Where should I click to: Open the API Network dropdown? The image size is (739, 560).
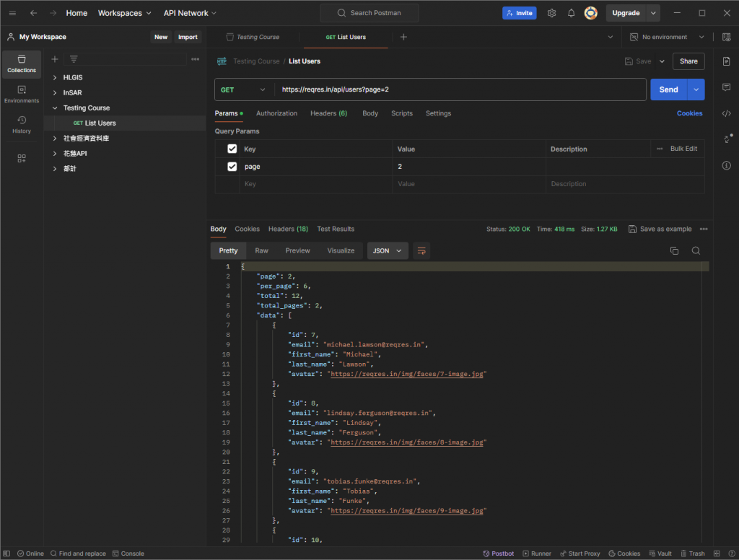[x=190, y=13]
